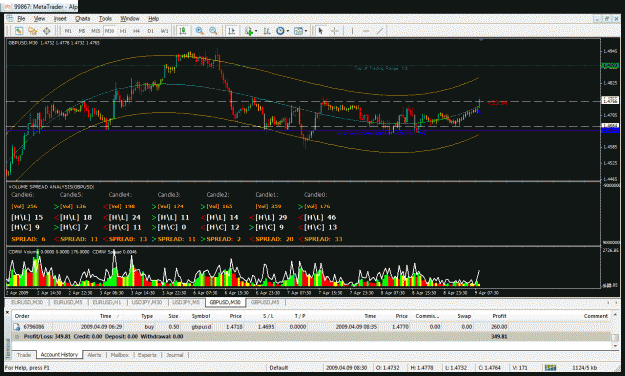Screen dimensions: 625x376
Task: Open the Mailbox tab
Action: pos(120,354)
